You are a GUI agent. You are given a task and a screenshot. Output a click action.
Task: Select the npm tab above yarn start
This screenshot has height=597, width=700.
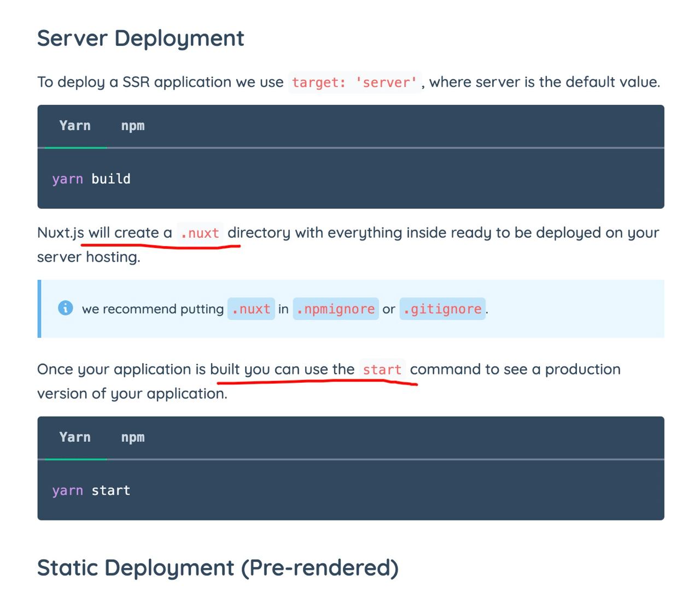click(x=133, y=437)
